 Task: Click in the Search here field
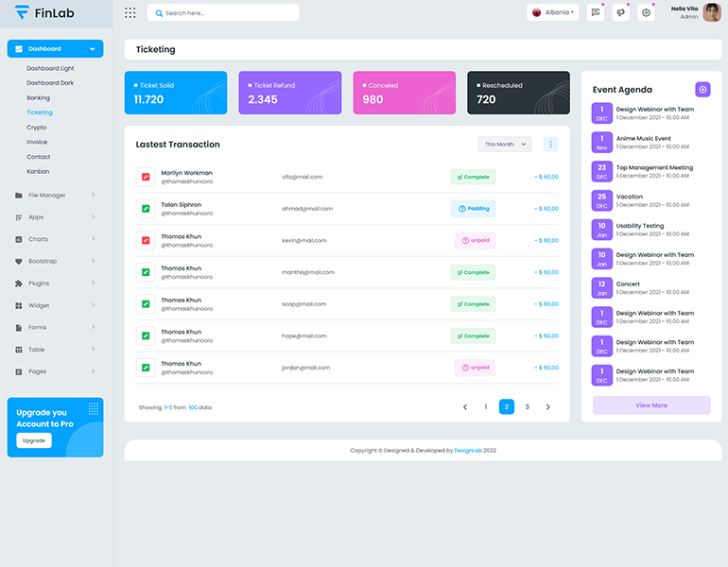click(227, 13)
